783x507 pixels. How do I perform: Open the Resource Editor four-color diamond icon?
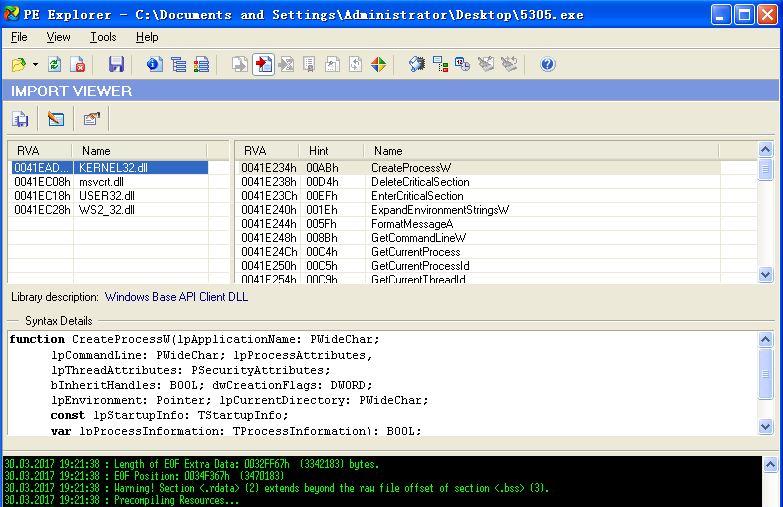(379, 64)
